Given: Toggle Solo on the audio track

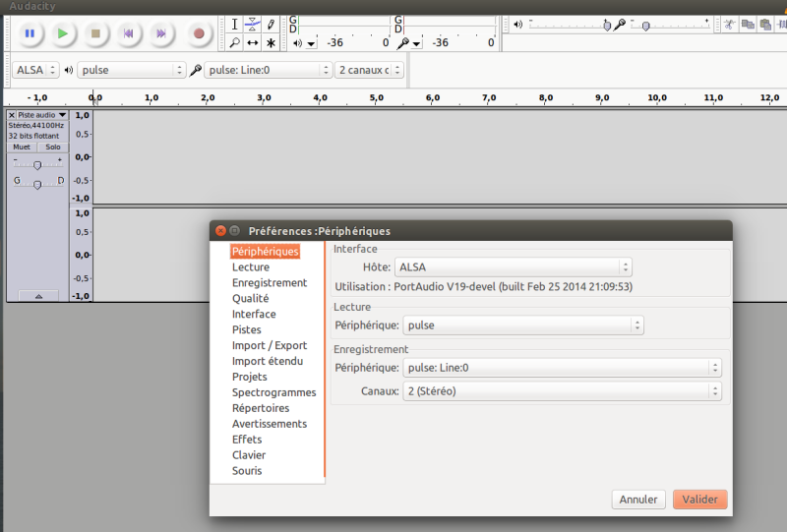Looking at the screenshot, I should (53, 147).
